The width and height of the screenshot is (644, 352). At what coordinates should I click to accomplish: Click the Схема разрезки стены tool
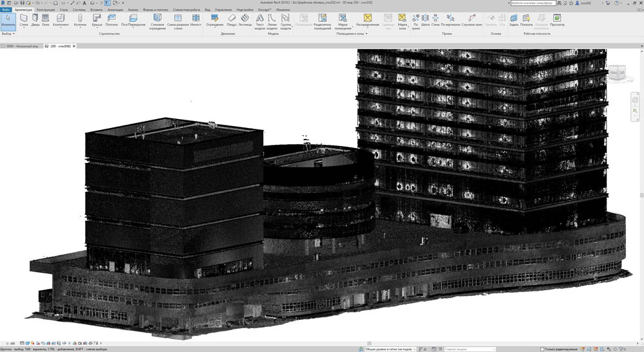pyautogui.click(x=178, y=21)
